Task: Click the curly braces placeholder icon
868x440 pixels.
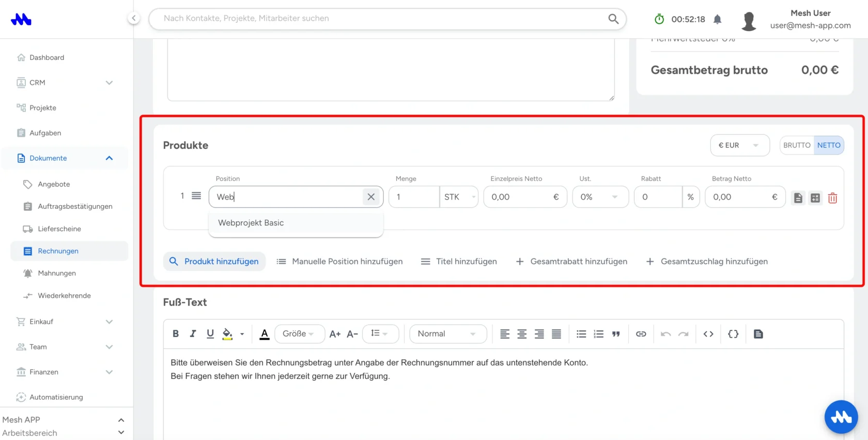Action: [733, 334]
